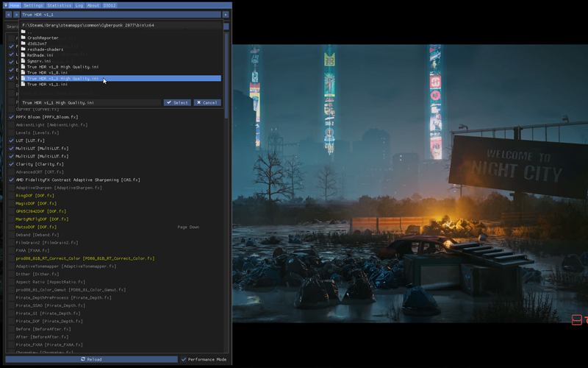The width and height of the screenshot is (588, 368).
Task: Disable PPFX Bloom effect
Action: coord(11,117)
